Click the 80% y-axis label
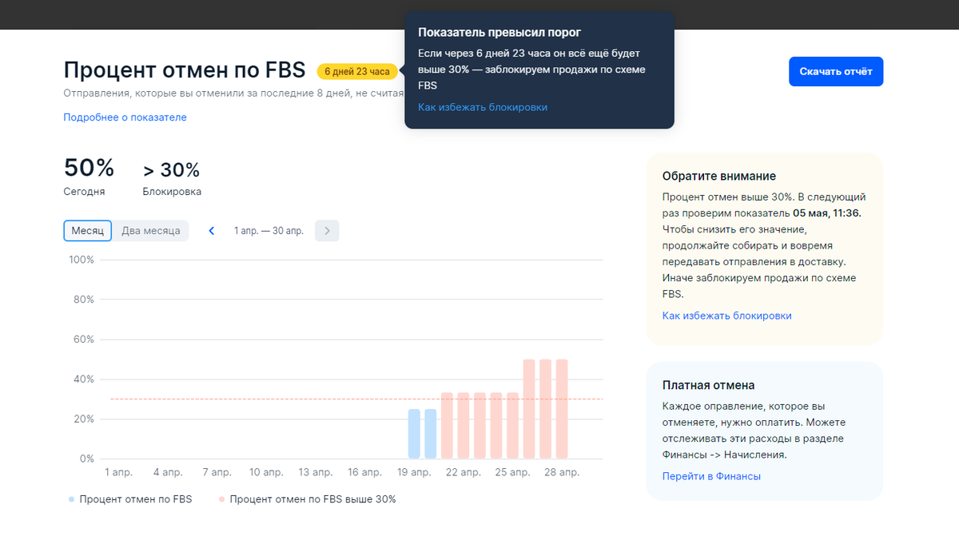The height and width of the screenshot is (560, 959). [x=85, y=300]
